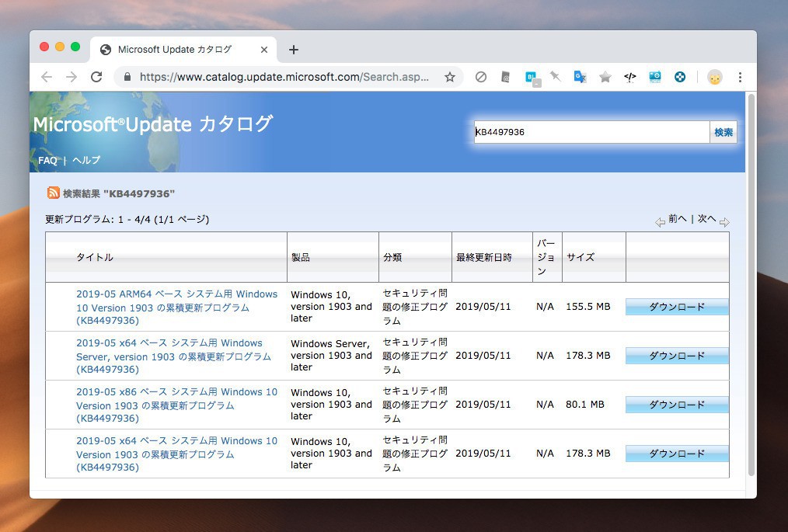
Task: Open the code brackets extension icon
Action: point(630,77)
